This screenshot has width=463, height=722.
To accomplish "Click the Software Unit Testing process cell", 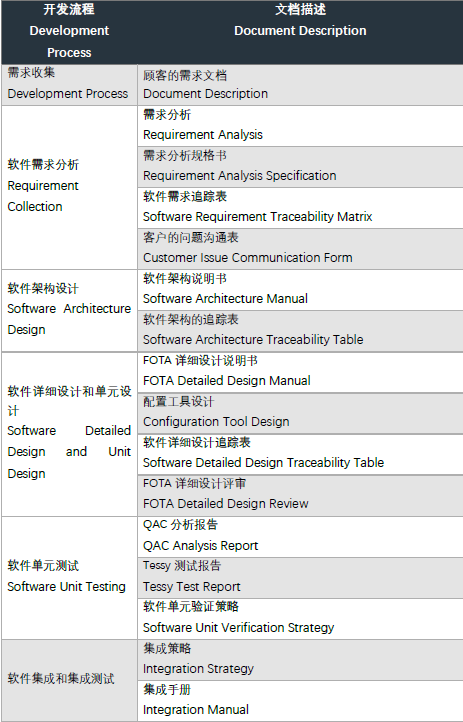I will pos(69,577).
